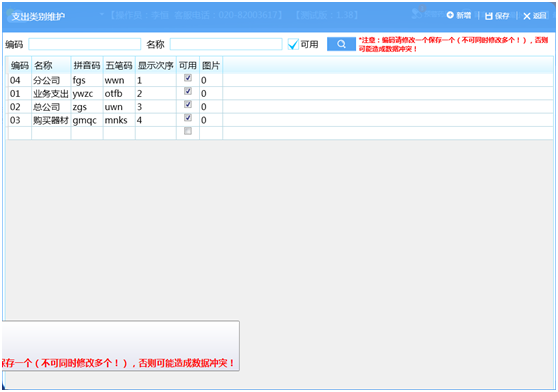Sort by the 显示次序 column header
This screenshot has height=392, width=558.
tap(156, 65)
